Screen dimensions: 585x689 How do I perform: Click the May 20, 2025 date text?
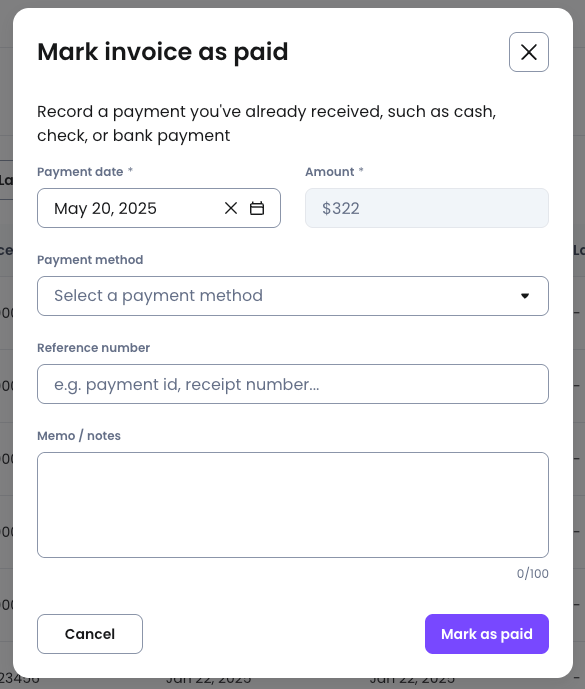pos(105,208)
